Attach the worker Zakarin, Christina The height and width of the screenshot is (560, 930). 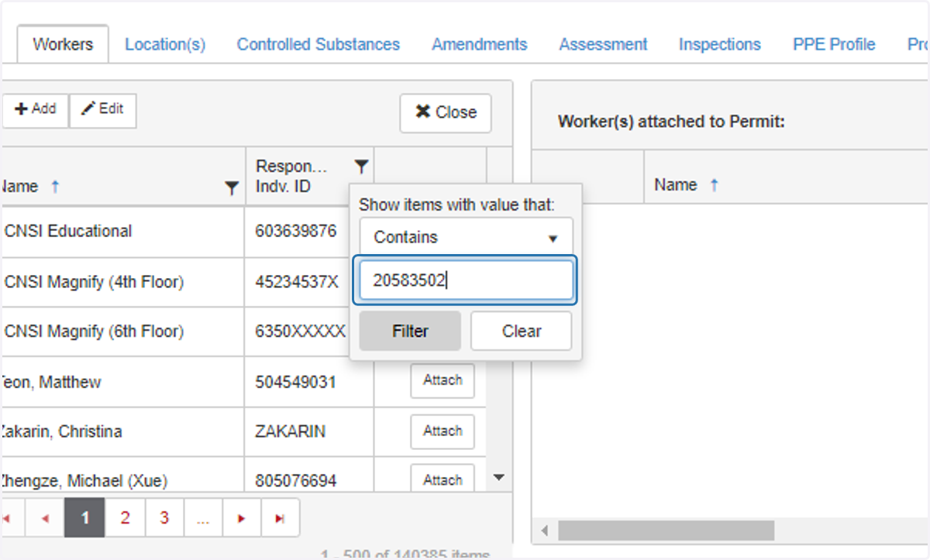point(443,431)
